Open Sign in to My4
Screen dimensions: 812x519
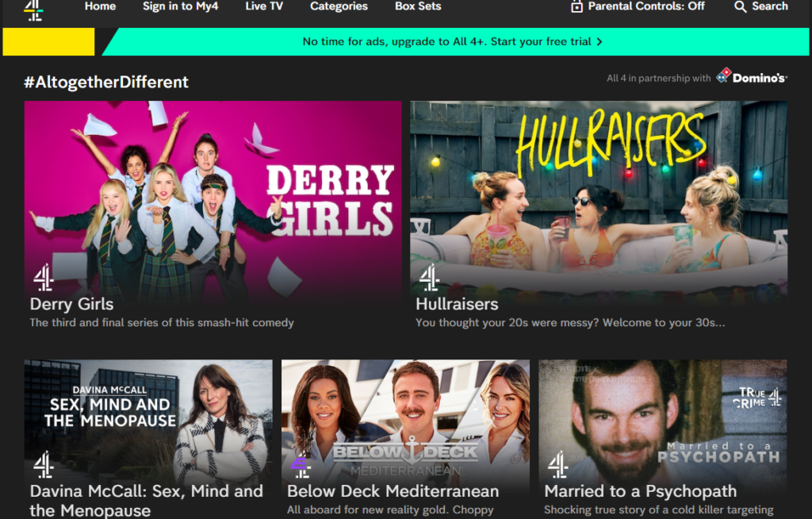tap(180, 6)
